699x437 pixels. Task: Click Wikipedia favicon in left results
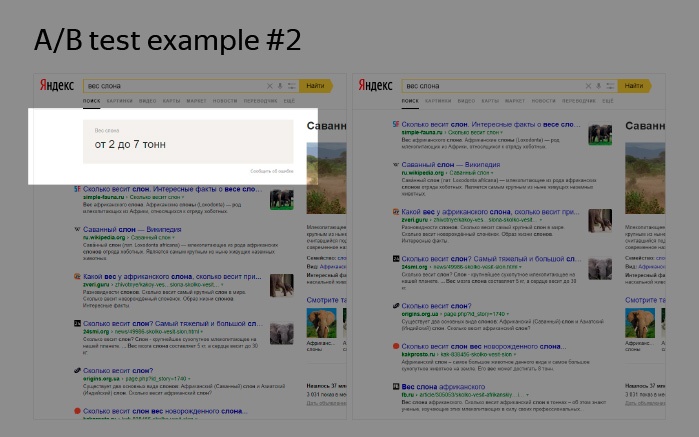(77, 229)
